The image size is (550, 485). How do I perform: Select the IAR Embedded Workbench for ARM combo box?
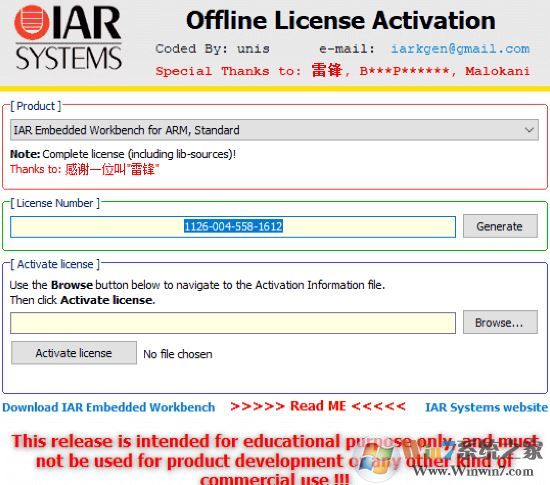tap(274, 130)
